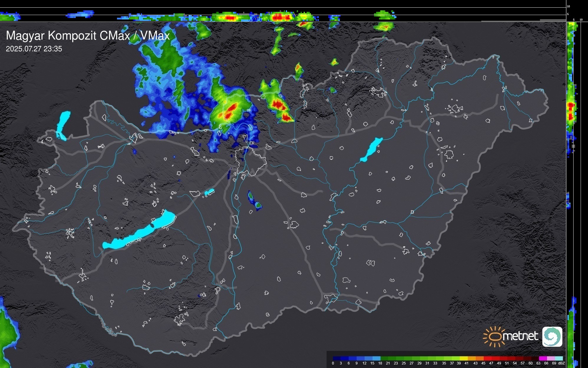
Task: Click the 2025.07.27 23:35 timestamp
Action: (x=34, y=49)
